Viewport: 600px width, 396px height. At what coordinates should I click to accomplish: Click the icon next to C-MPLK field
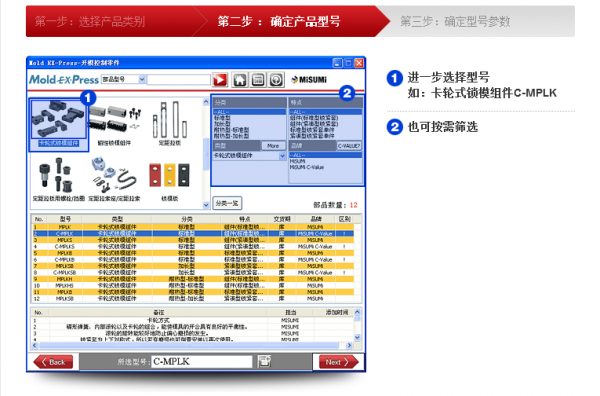(x=264, y=361)
